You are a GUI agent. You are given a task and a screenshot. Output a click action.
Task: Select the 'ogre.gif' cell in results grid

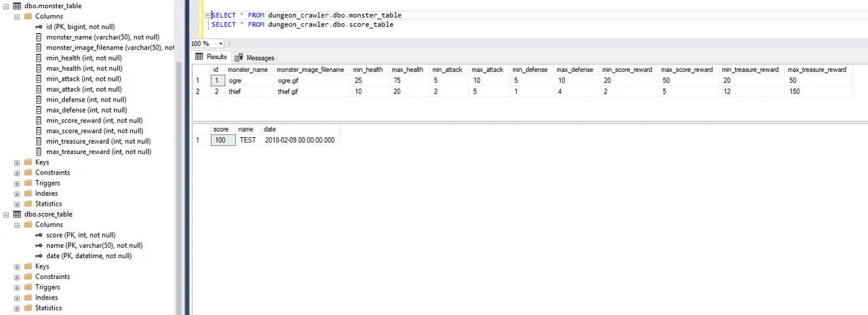(x=312, y=81)
